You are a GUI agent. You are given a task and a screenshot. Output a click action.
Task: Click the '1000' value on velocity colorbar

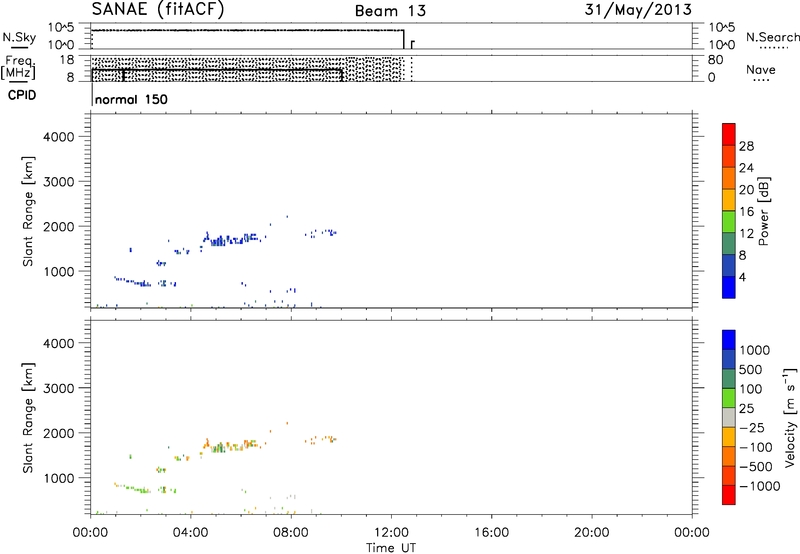tap(755, 350)
